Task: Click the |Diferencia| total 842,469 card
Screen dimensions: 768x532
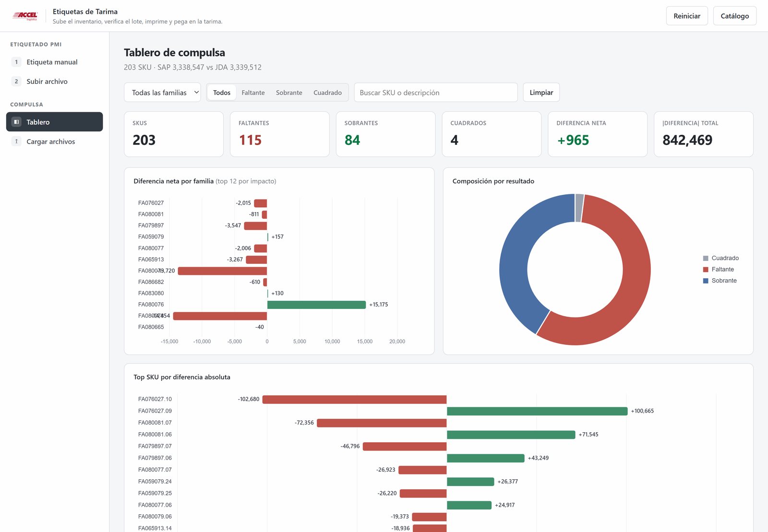Action: tap(704, 134)
